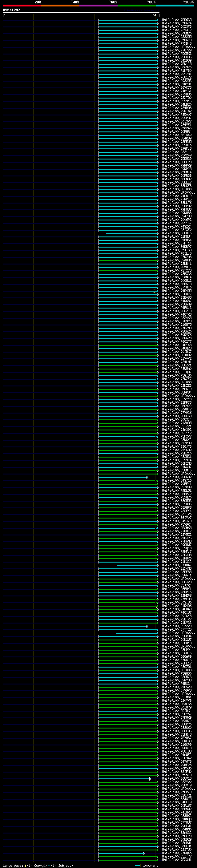Select label UniRef100_Q01781
This screenshot has height=868, width=197.
pyautogui.click(x=176, y=74)
